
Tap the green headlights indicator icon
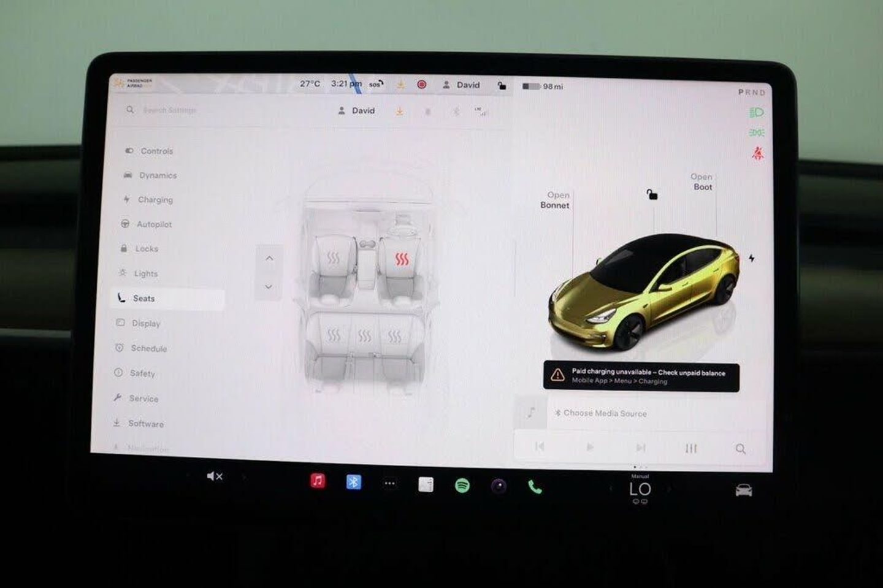(x=757, y=112)
